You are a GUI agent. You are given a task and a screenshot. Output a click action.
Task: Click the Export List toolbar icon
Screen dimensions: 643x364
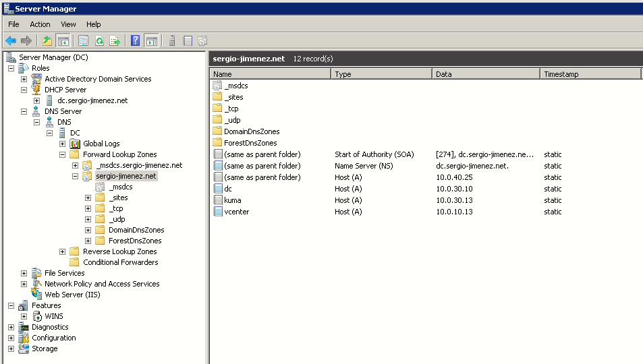pos(115,40)
